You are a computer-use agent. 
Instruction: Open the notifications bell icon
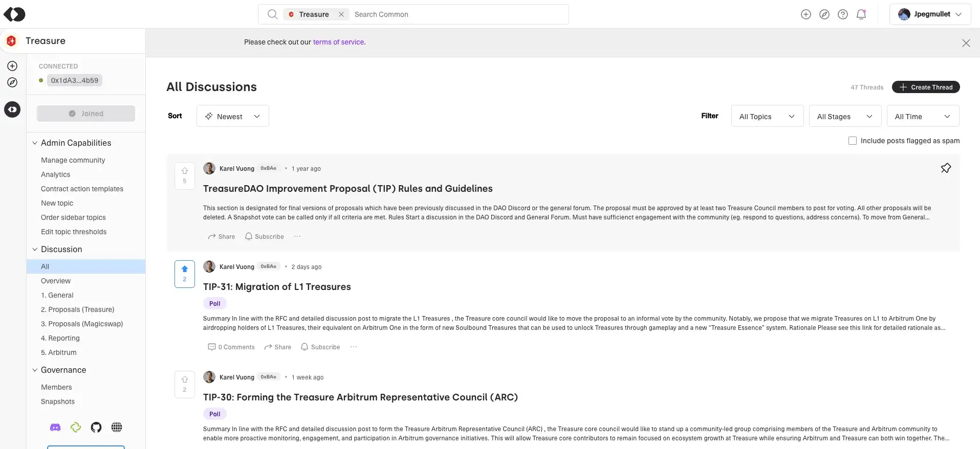click(x=861, y=14)
